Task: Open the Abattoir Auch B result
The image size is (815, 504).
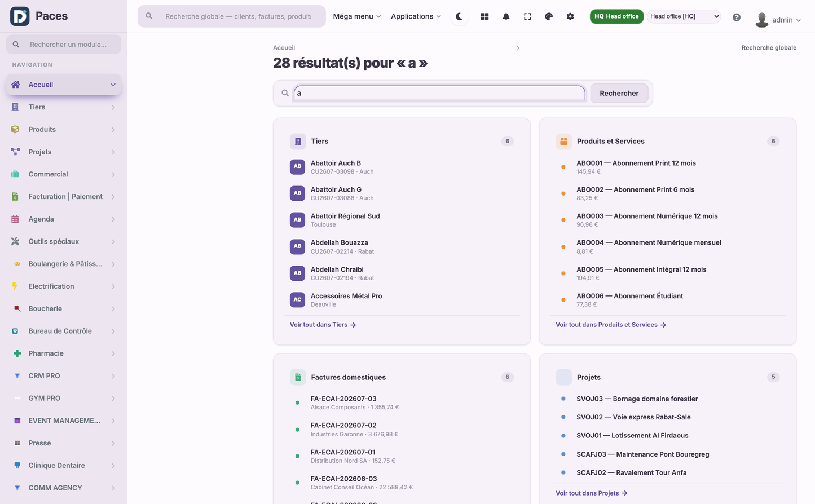Action: pos(402,167)
